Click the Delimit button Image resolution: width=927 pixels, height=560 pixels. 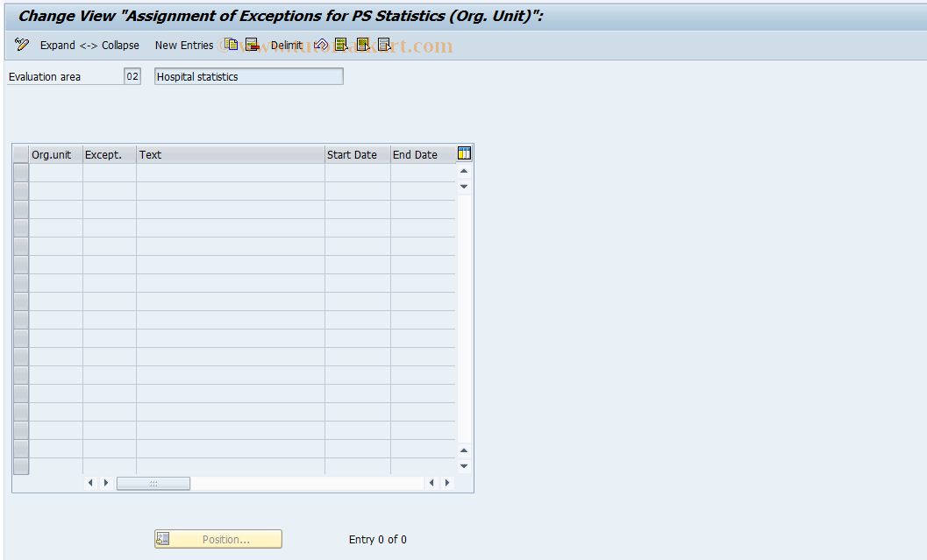point(287,45)
